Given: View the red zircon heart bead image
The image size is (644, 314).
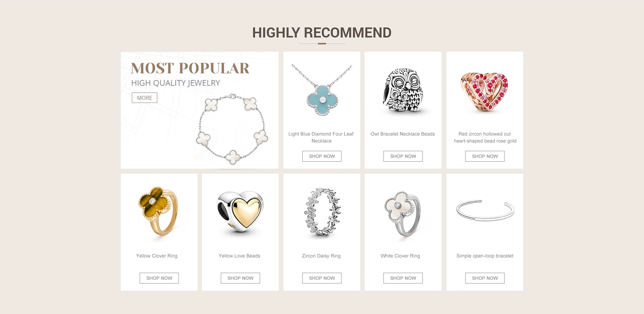Looking at the screenshot, I should [x=485, y=92].
